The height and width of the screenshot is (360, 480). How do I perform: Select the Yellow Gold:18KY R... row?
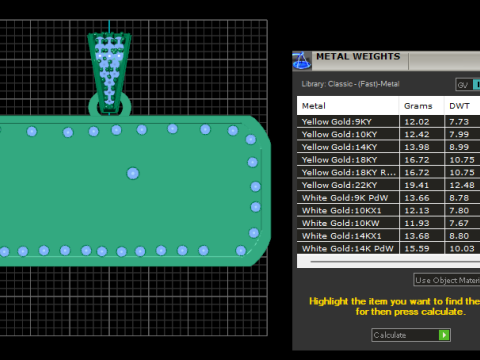(388, 172)
